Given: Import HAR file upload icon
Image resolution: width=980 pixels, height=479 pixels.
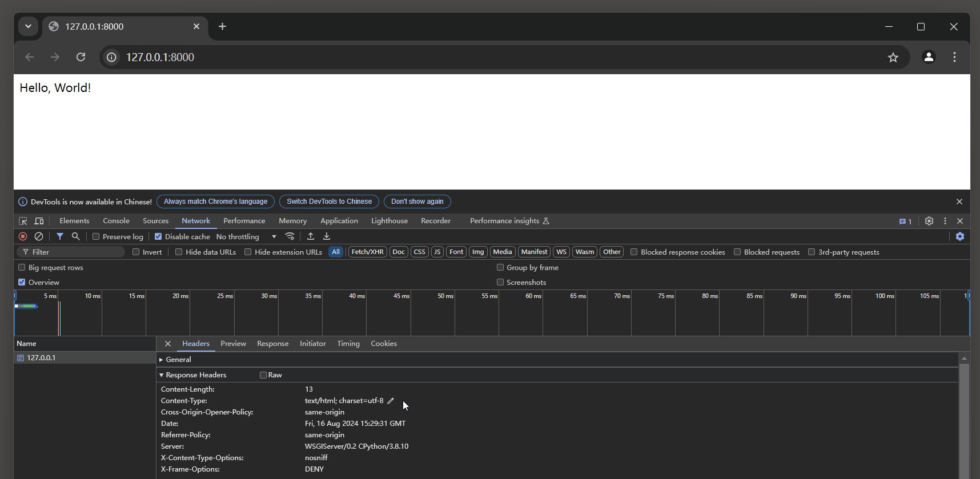Looking at the screenshot, I should [311, 236].
